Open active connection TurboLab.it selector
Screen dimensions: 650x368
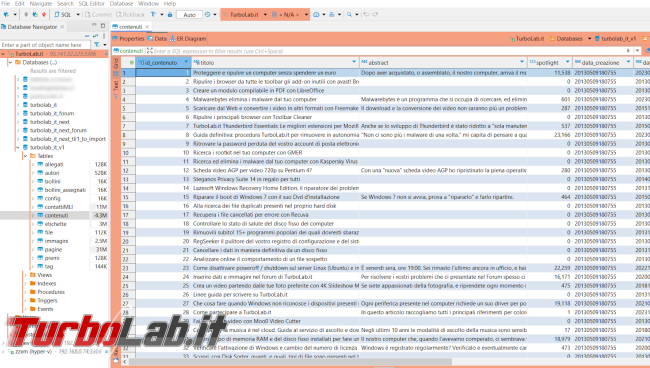[244, 15]
